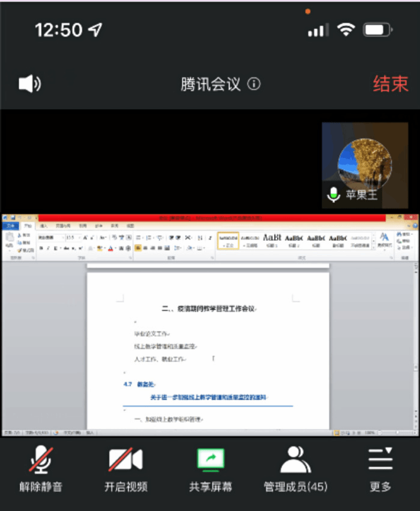Viewport: 420px width, 511px height.
Task: Click the red font color swatch
Action: 111,248
